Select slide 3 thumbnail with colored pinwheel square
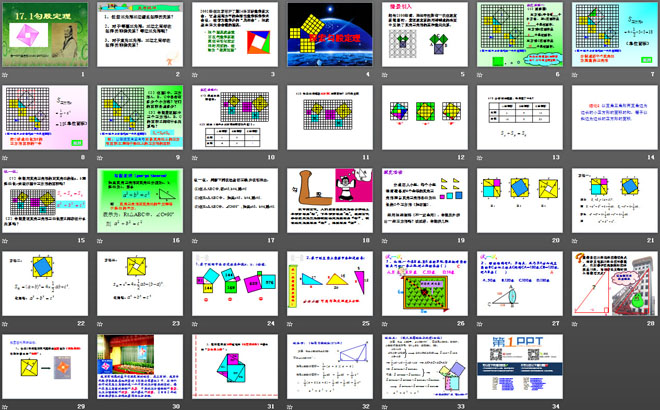 tap(235, 35)
